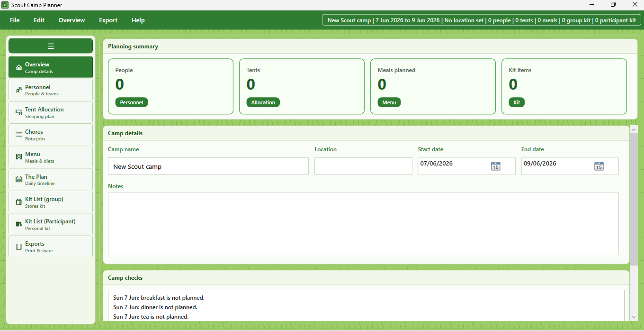644x331 pixels.
Task: Click the Chores list icon
Action: tap(19, 135)
